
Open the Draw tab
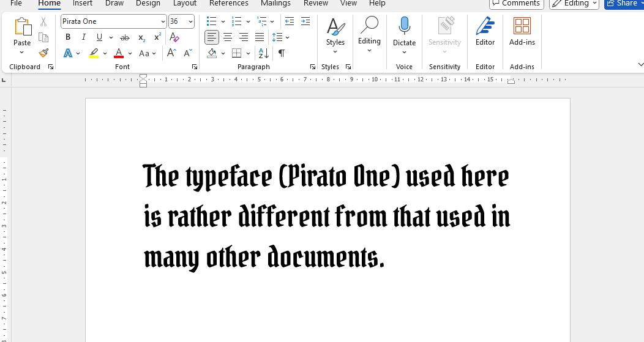[114, 3]
